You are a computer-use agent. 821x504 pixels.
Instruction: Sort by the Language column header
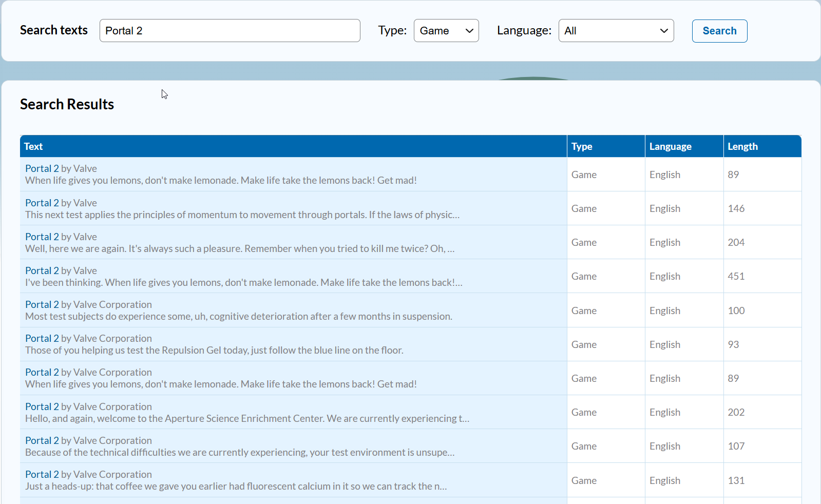coord(670,146)
